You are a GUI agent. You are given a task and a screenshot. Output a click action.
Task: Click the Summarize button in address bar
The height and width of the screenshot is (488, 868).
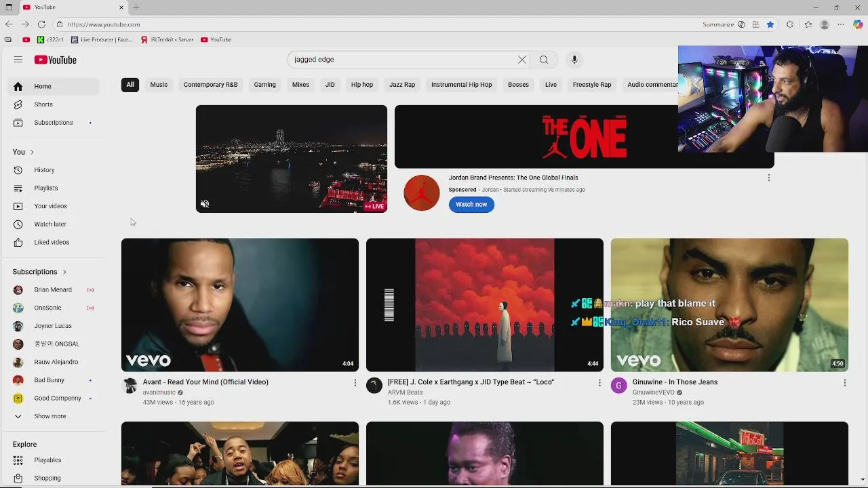coord(718,24)
